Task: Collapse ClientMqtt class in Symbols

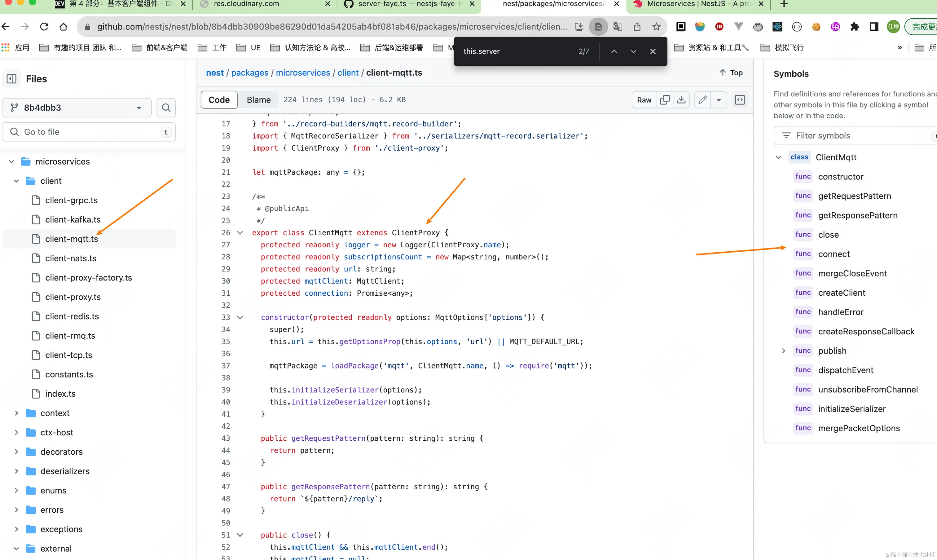Action: click(779, 157)
